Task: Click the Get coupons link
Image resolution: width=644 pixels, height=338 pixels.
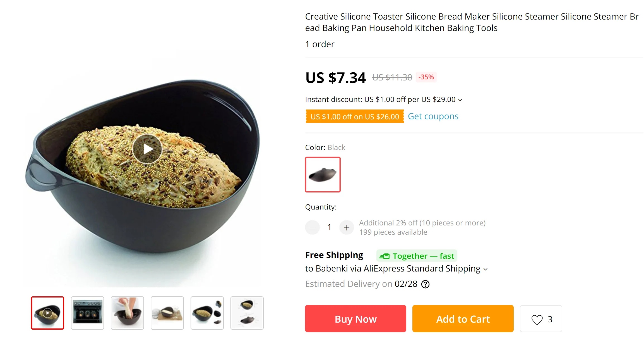Action: (x=433, y=116)
